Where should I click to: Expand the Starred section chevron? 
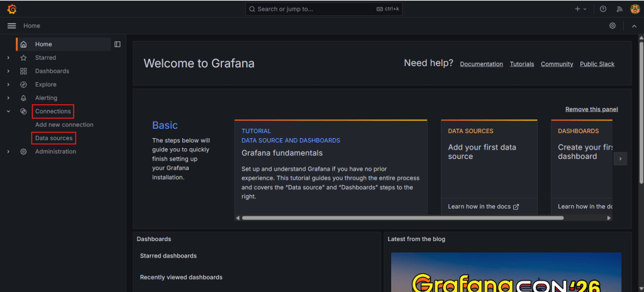click(8, 58)
